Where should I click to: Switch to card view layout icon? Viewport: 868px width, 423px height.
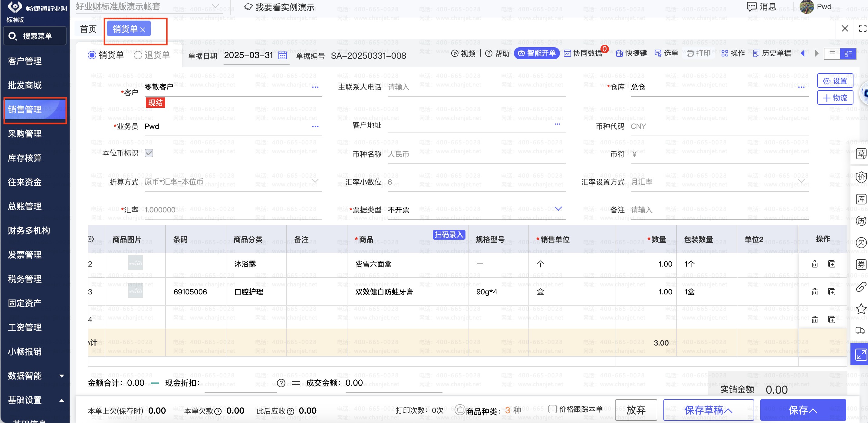848,54
